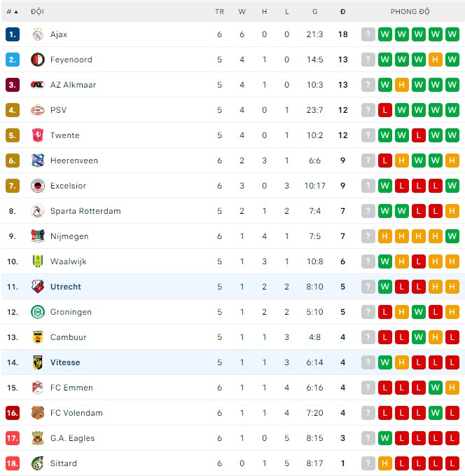Click the Vitesse club crest icon
Image resolution: width=465 pixels, height=476 pixels.
[x=38, y=362]
